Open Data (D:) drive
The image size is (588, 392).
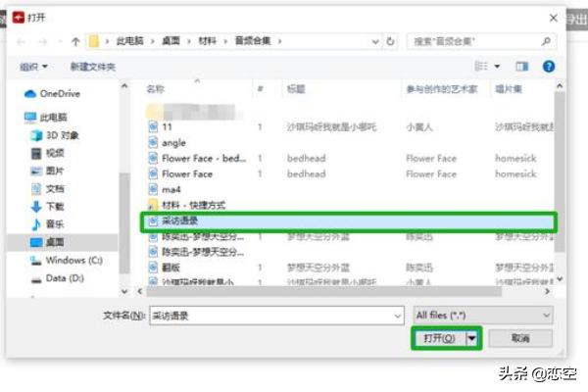(58, 278)
